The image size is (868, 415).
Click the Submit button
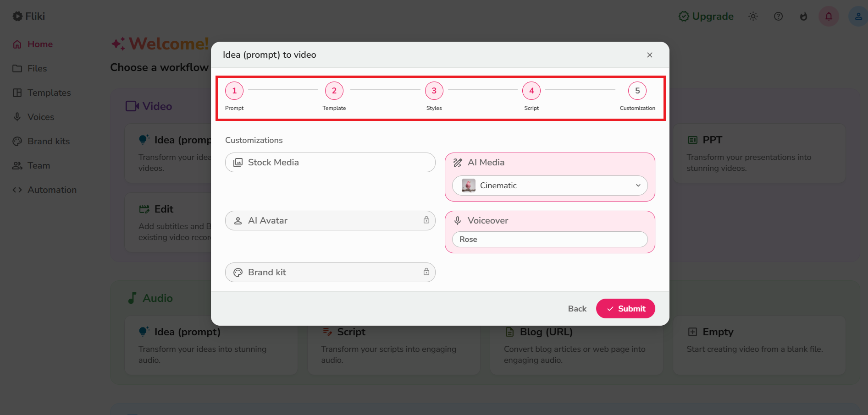click(x=625, y=309)
